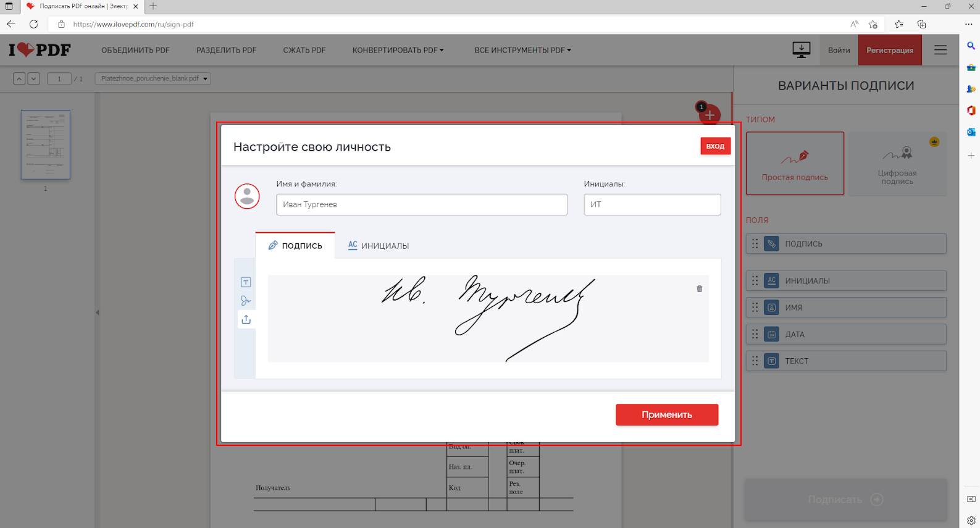Open ОБЪЕДИНИТЬ PDF menu item
The image size is (980, 528).
tap(135, 50)
